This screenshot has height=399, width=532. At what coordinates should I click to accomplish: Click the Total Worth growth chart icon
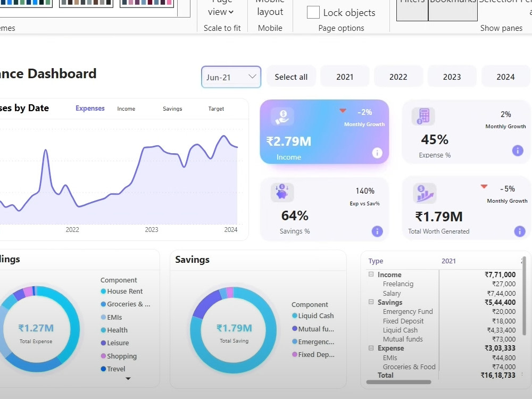(425, 193)
